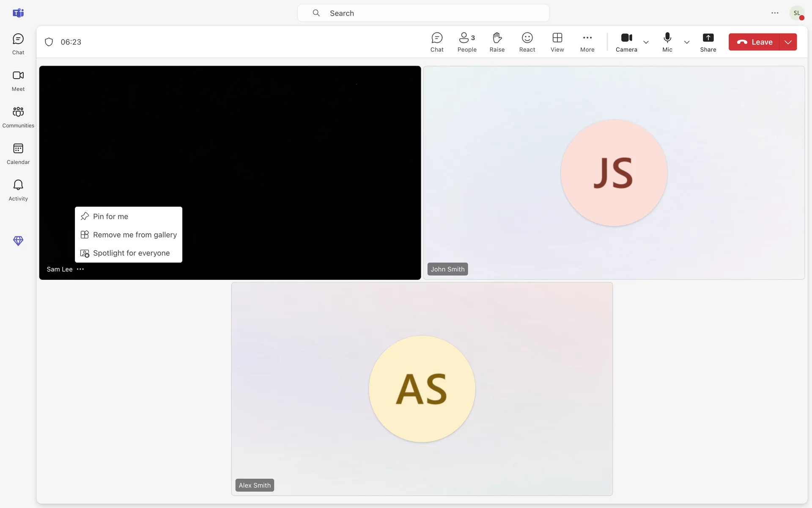Open Leave button dropdown arrow

tap(788, 42)
